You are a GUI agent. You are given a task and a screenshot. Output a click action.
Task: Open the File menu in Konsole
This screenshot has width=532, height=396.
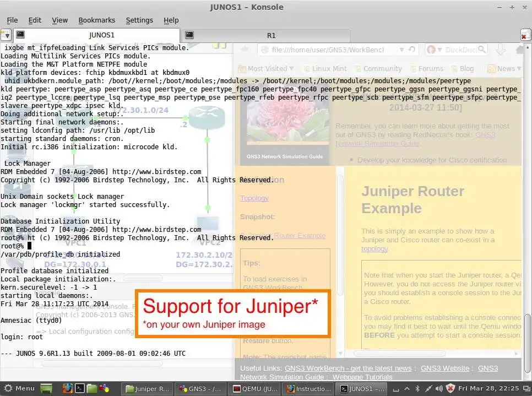(12, 20)
